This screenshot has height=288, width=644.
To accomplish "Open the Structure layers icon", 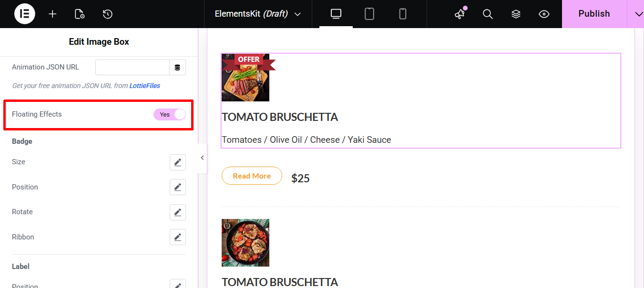I will point(516,14).
